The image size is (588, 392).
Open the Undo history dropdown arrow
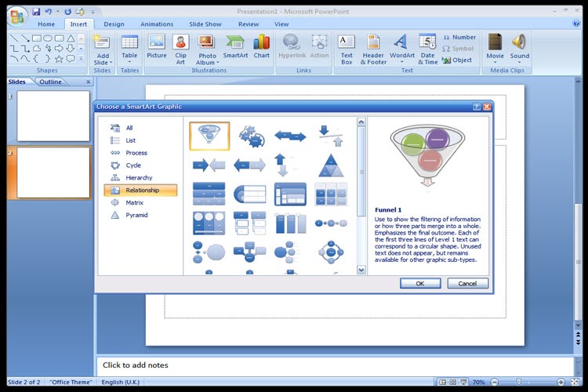(x=58, y=12)
